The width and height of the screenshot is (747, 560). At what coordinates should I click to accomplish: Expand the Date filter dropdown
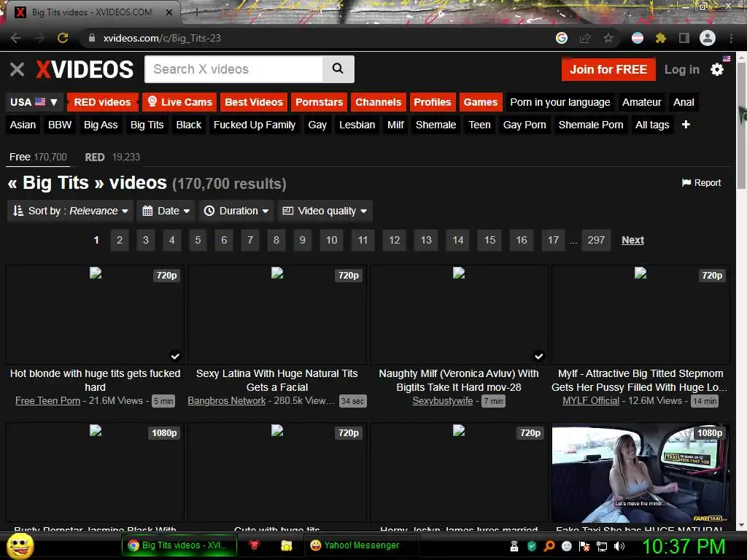click(x=166, y=211)
